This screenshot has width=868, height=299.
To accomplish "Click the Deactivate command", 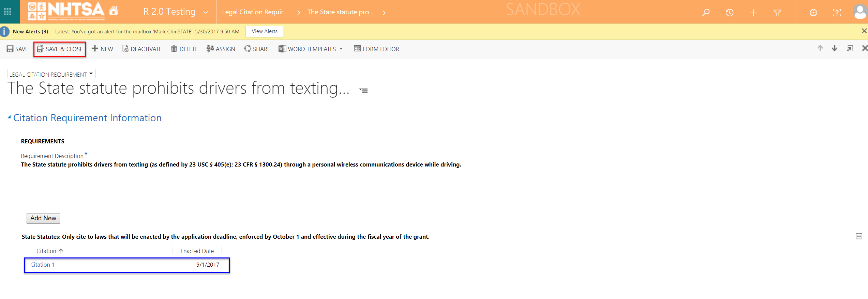I will [142, 49].
